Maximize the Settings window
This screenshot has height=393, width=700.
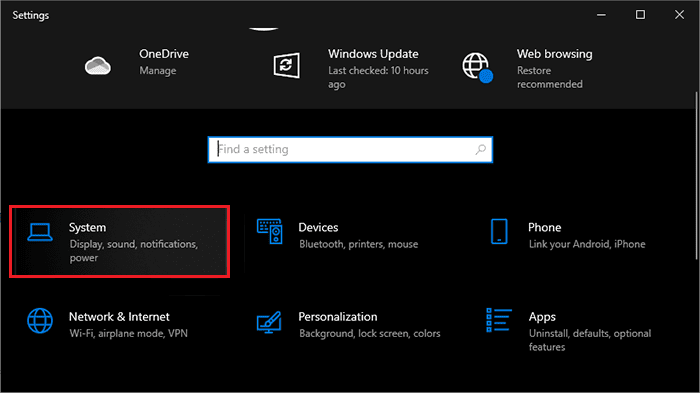pyautogui.click(x=640, y=15)
